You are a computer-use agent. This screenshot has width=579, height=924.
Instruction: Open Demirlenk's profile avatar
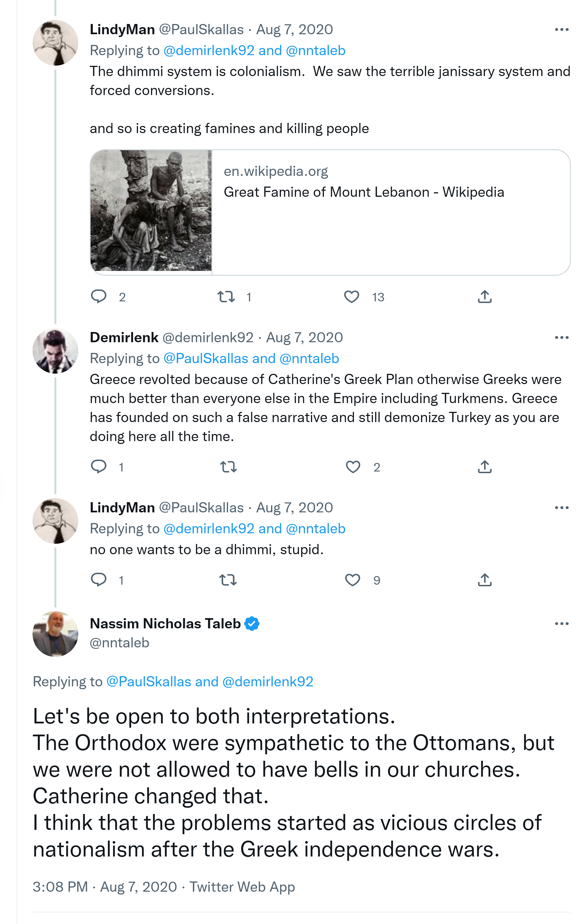tap(56, 351)
